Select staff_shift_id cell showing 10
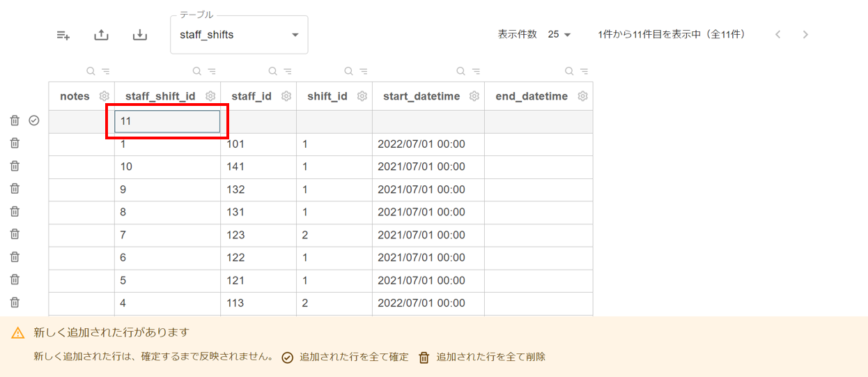868x377 pixels. coord(168,167)
